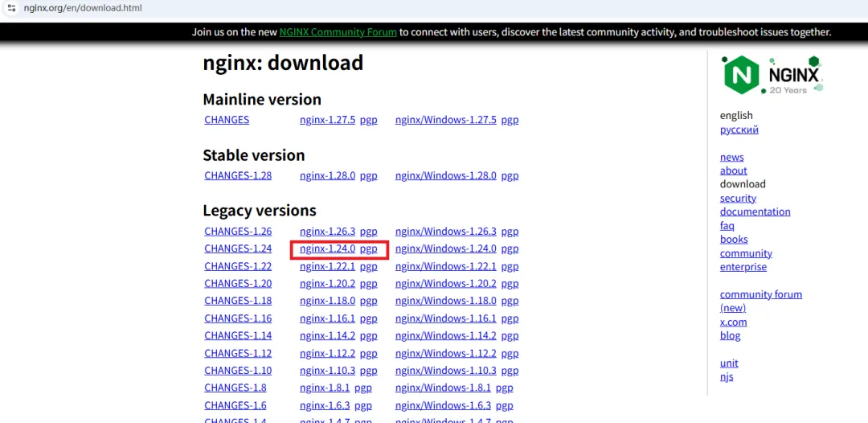The width and height of the screenshot is (868, 423).
Task: Open the books page
Action: click(x=734, y=239)
